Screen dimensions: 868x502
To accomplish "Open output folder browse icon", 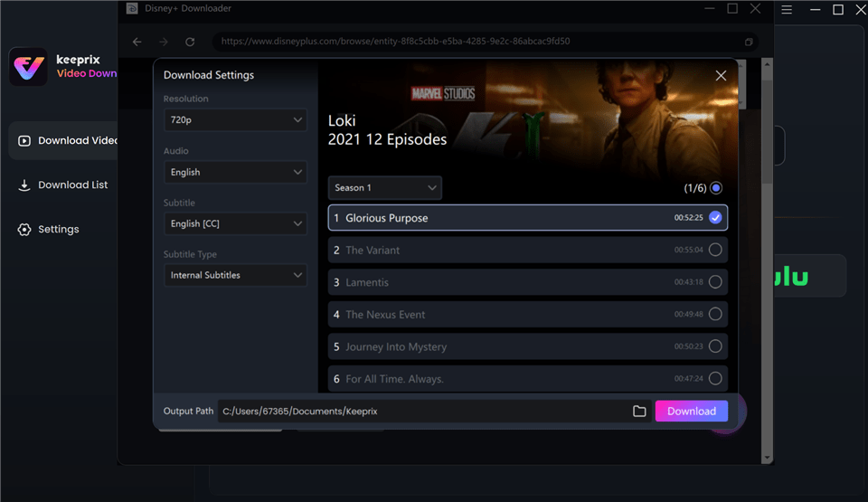I will point(639,412).
